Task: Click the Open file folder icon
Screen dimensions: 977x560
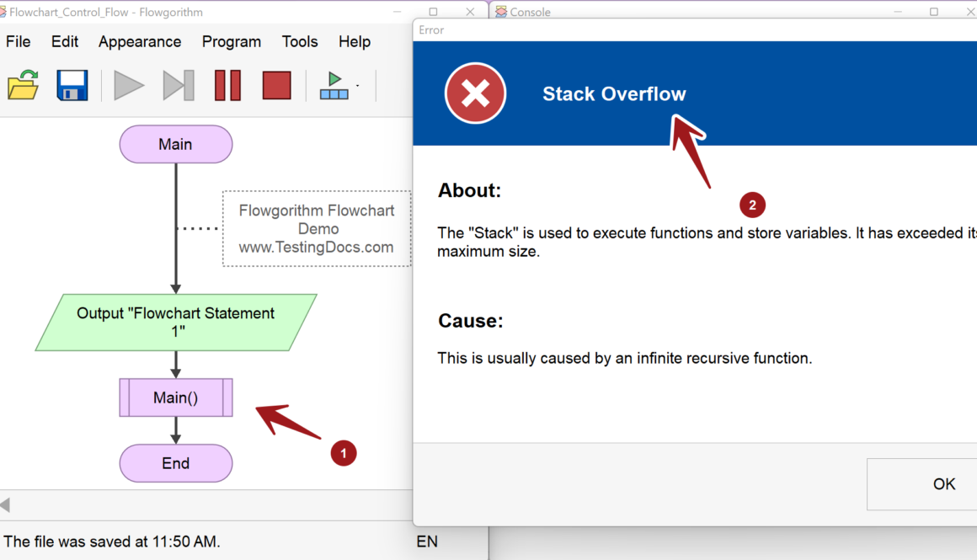Action: click(x=24, y=86)
